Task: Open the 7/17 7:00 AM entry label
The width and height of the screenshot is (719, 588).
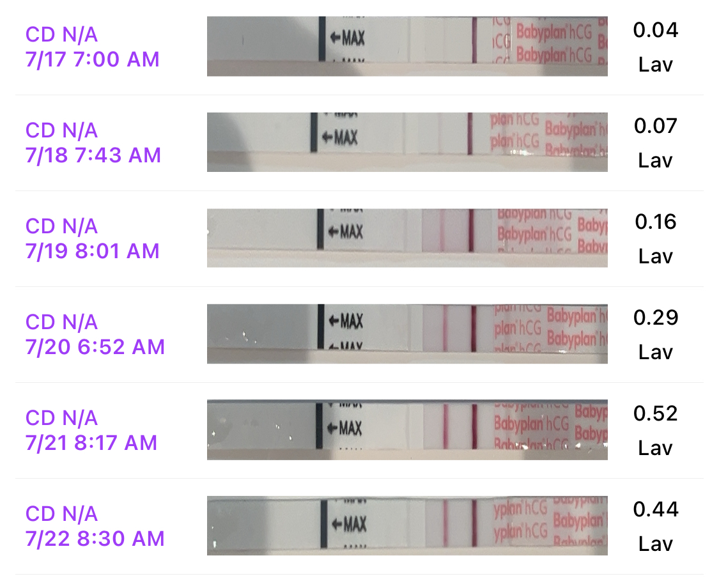Action: pos(92,47)
